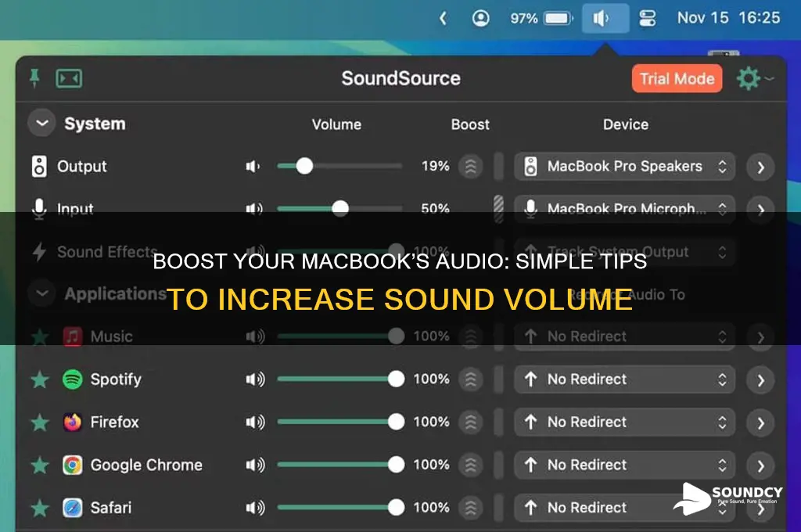Open MacBook Pro Microphone device dropdown
Screen dimensions: 801x532
tap(624, 209)
